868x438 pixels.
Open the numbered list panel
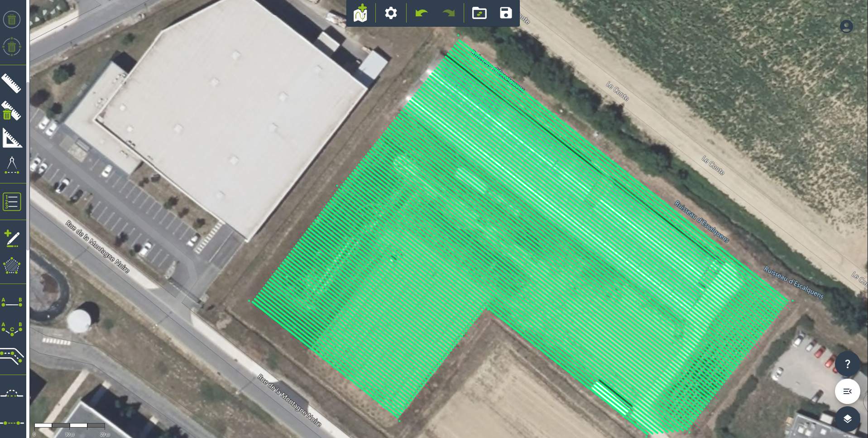(12, 202)
